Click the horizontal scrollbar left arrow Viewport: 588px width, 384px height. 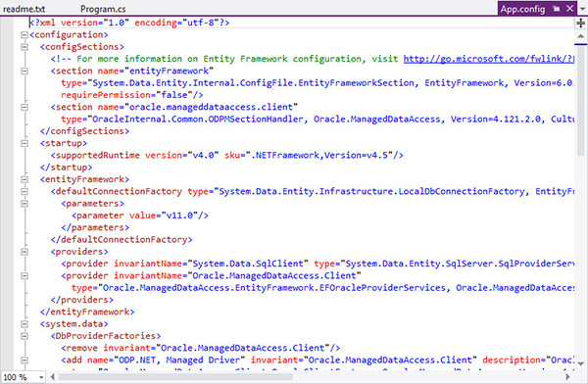(53, 376)
